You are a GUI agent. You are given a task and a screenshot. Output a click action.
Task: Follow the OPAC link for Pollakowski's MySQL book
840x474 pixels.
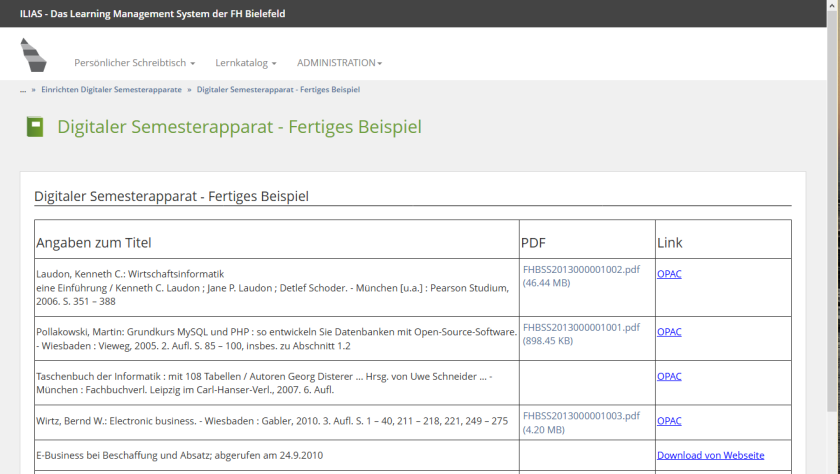(x=669, y=332)
